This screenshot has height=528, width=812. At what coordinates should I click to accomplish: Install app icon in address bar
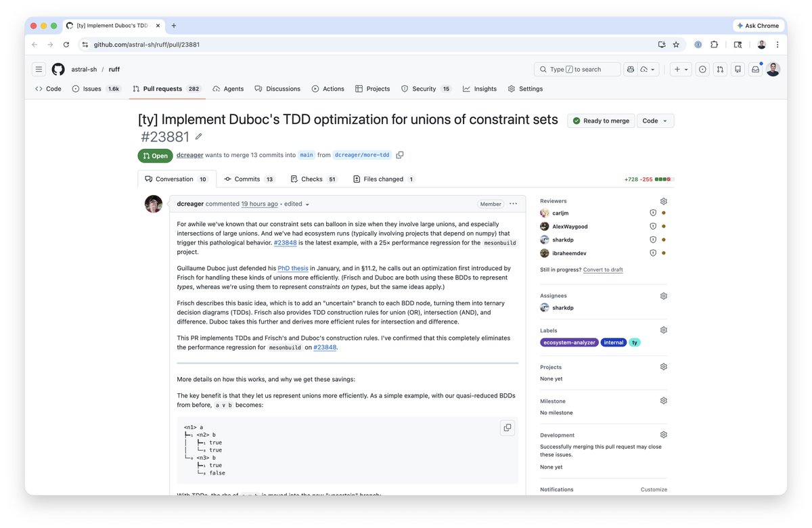point(661,45)
